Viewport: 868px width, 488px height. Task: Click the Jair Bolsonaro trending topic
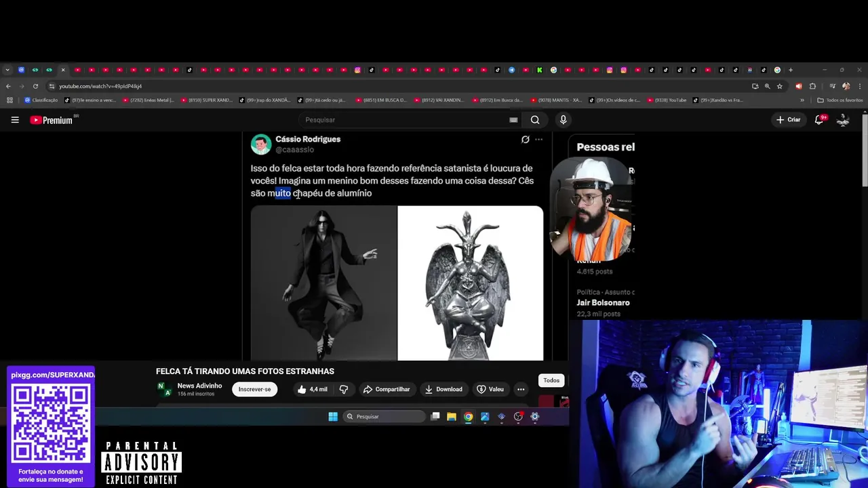coord(603,303)
